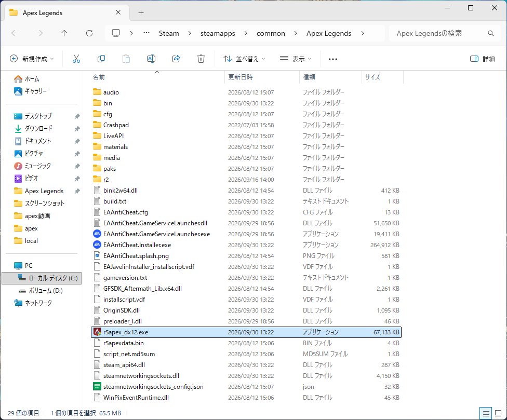
Task: Click the search magnifier icon
Action: (491, 33)
